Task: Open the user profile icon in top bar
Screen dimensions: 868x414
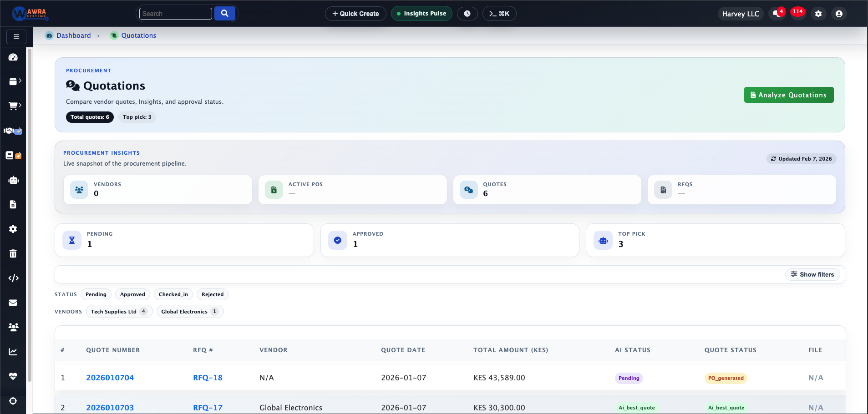Action: (x=838, y=14)
